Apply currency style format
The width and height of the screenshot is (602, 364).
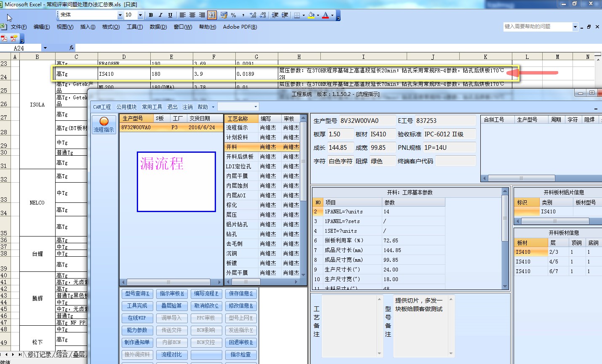pos(224,15)
